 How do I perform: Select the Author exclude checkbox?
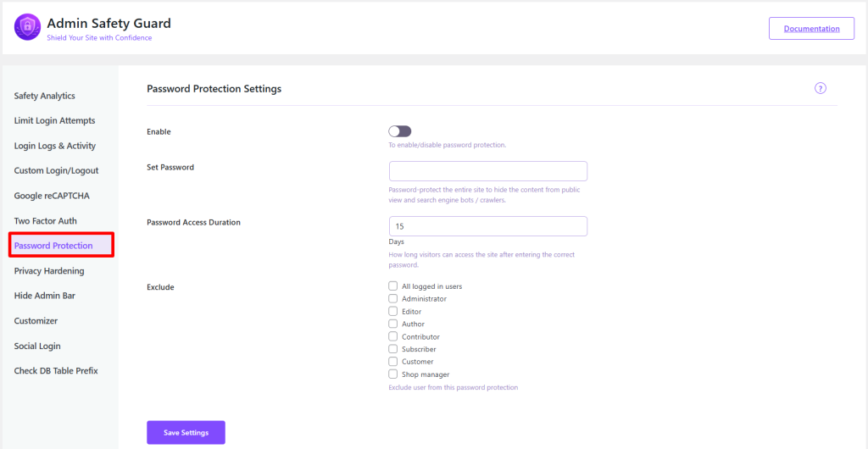393,324
